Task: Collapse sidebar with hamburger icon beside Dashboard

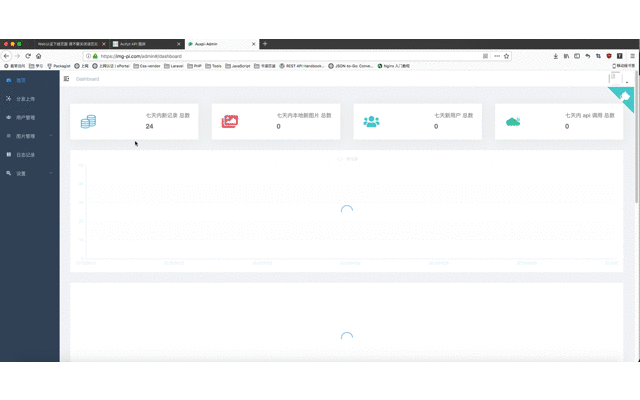Action: pos(67,79)
